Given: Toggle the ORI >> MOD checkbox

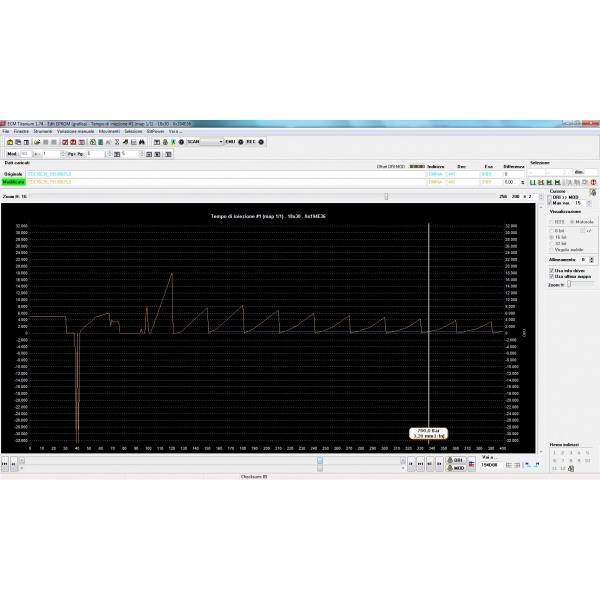Looking at the screenshot, I should (x=550, y=197).
